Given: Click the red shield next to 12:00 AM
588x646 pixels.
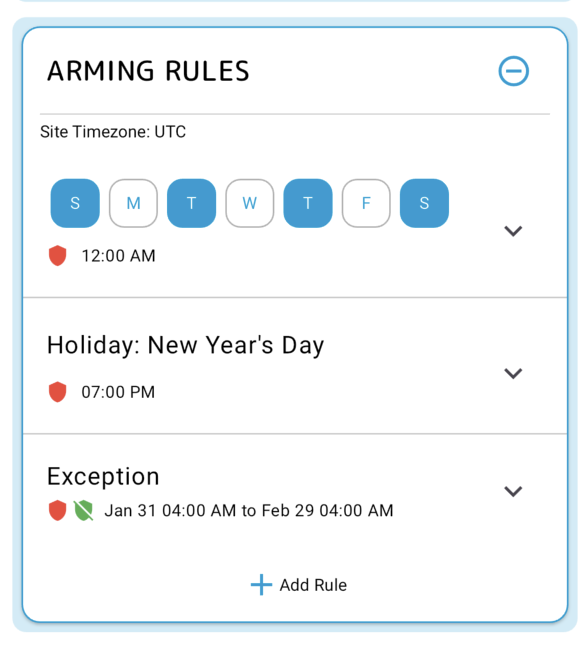Looking at the screenshot, I should 58,256.
